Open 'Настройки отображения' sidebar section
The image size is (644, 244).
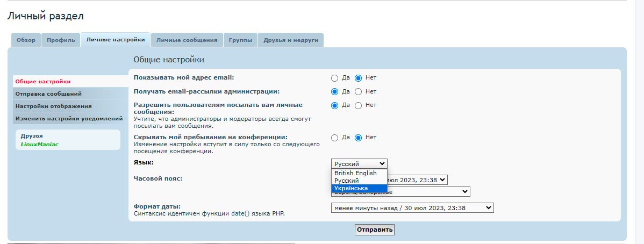(53, 106)
